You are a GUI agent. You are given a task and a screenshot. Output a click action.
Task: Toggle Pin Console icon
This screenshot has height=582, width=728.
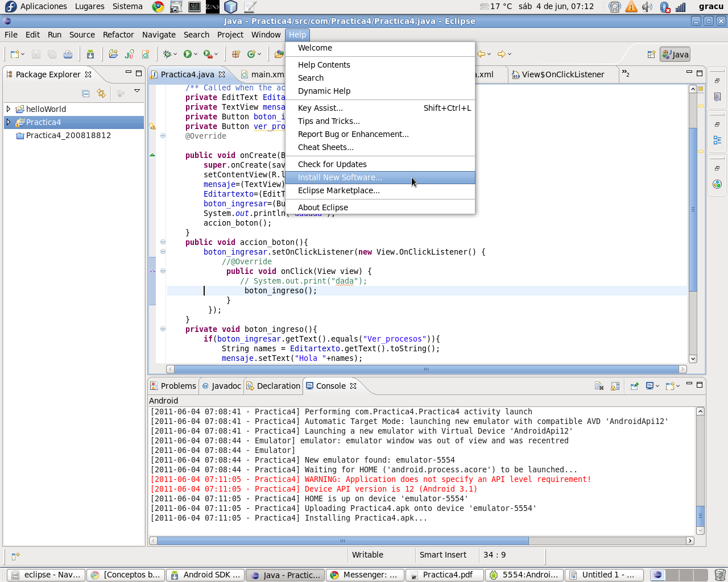point(635,386)
